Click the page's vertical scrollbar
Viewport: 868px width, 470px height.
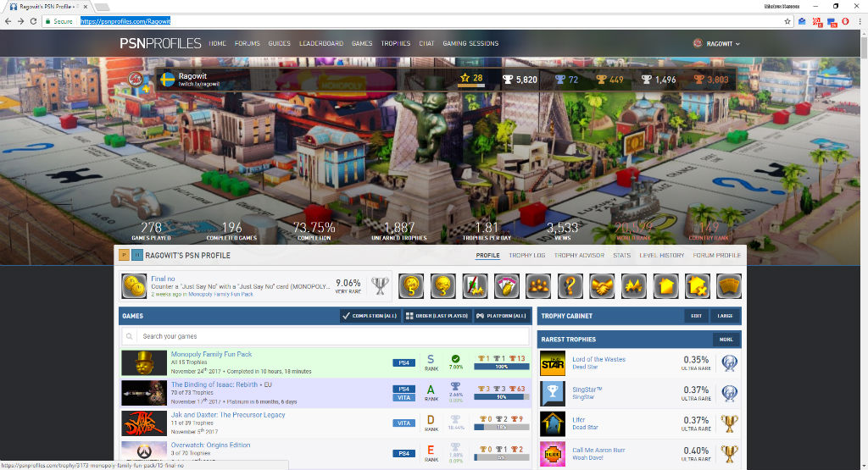(864, 249)
